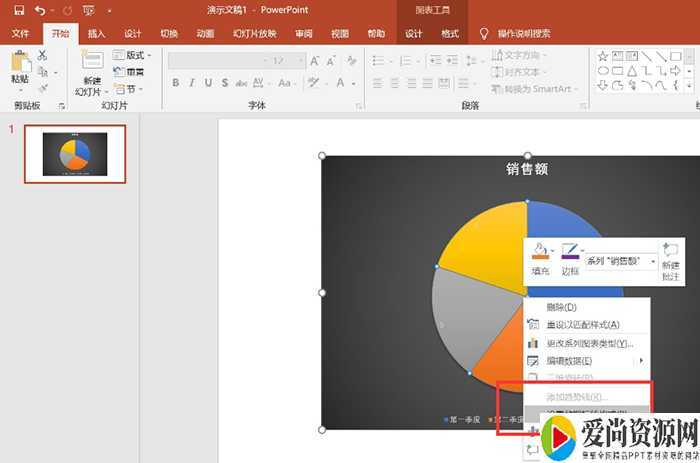Open the series "销售额" dropdown
Image resolution: width=700 pixels, height=463 pixels.
click(653, 261)
